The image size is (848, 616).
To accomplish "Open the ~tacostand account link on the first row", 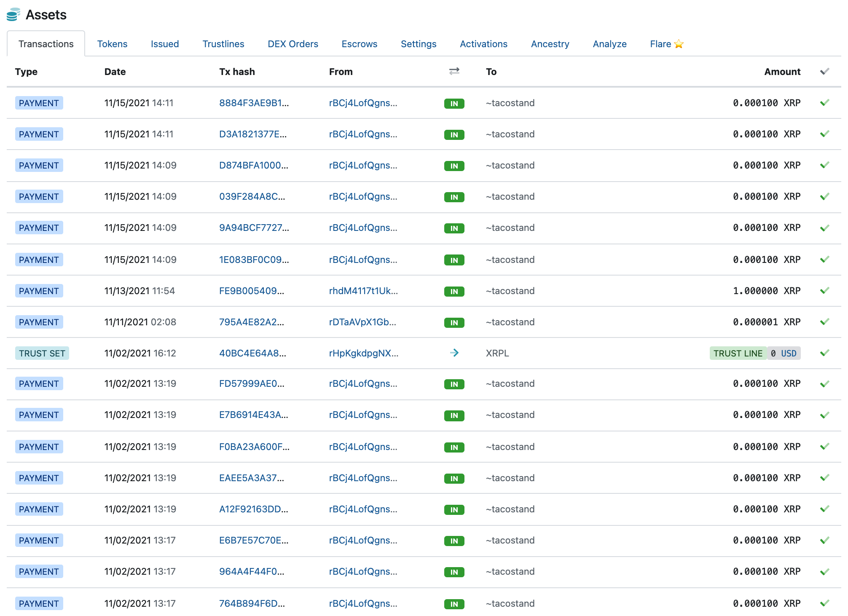I will (x=510, y=102).
